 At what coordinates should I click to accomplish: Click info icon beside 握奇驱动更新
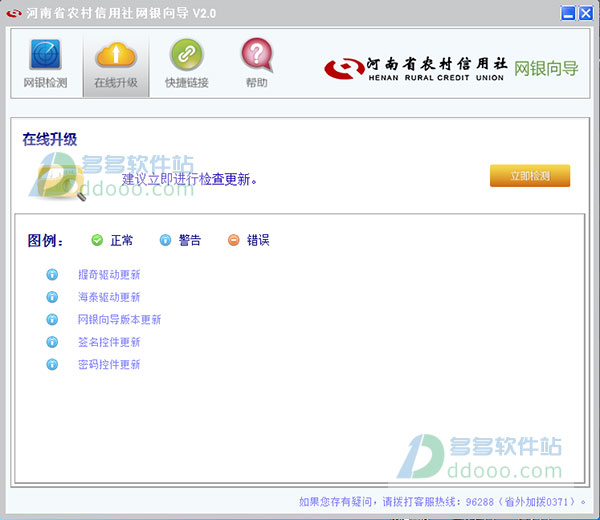52,274
